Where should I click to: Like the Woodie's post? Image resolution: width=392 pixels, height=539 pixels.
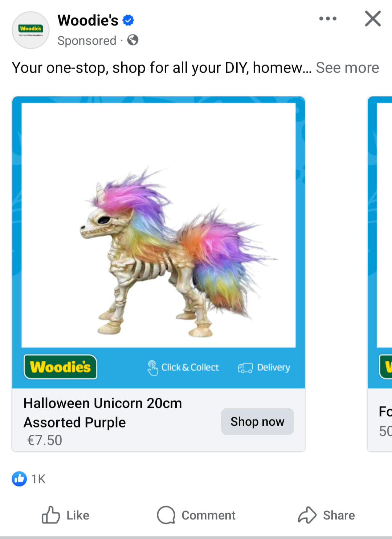coord(65,515)
